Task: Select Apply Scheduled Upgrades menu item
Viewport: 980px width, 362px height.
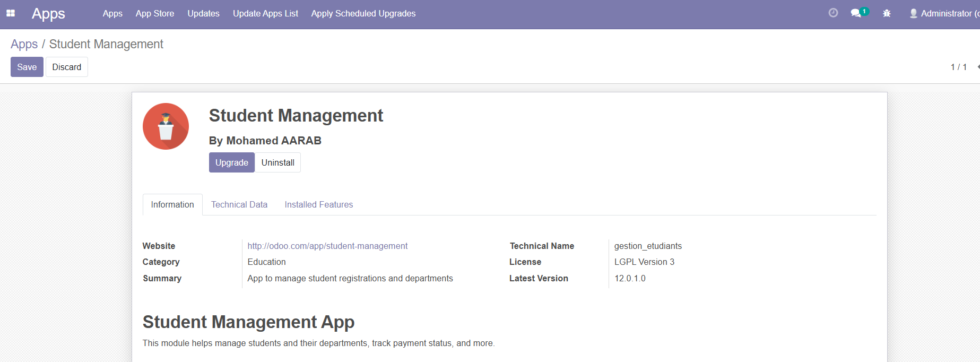Action: (363, 13)
